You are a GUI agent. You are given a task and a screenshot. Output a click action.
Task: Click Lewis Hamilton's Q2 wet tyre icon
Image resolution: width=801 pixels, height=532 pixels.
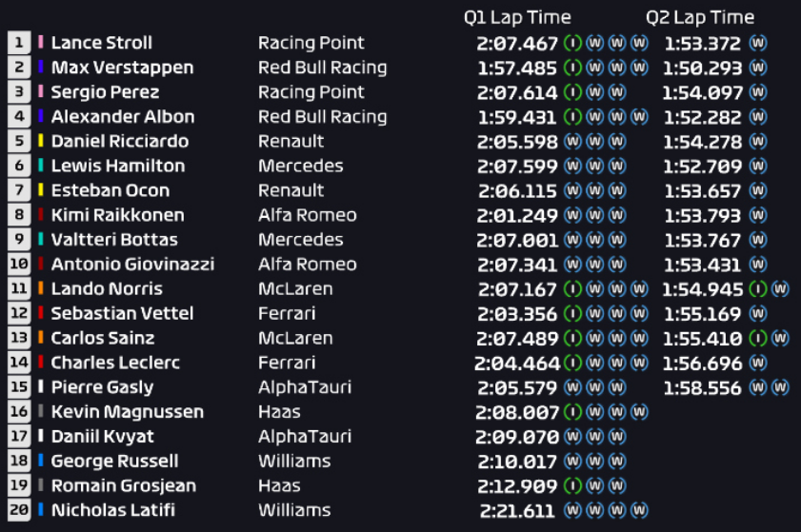pyautogui.click(x=758, y=166)
